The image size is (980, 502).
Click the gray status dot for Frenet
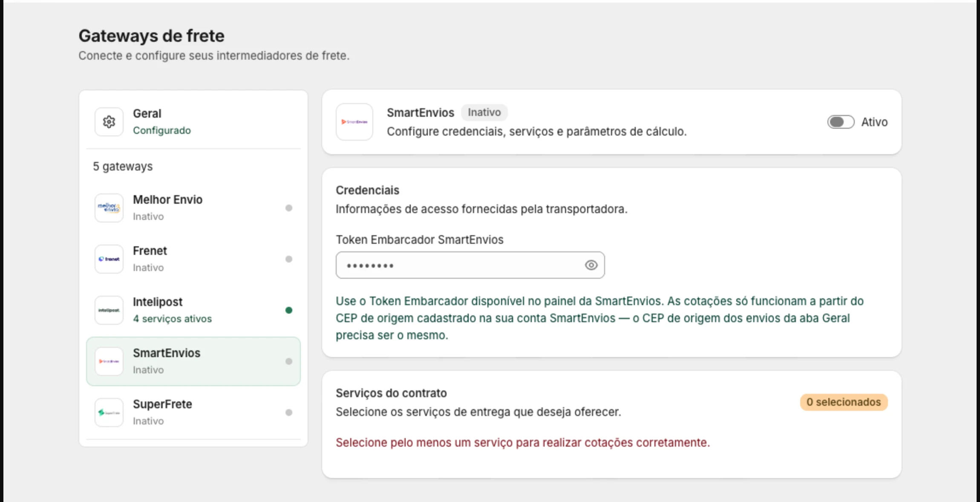pyautogui.click(x=289, y=259)
